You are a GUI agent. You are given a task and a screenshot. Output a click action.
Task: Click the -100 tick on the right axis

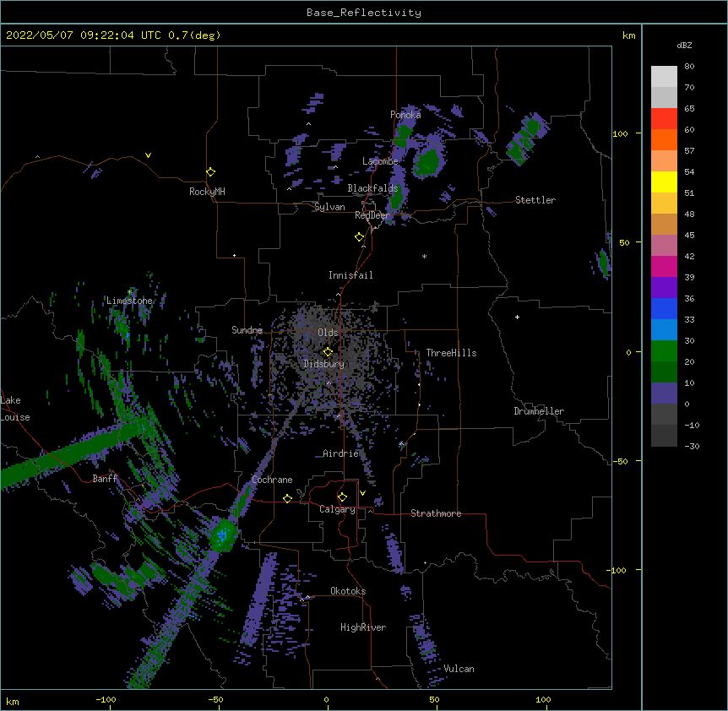pos(617,570)
